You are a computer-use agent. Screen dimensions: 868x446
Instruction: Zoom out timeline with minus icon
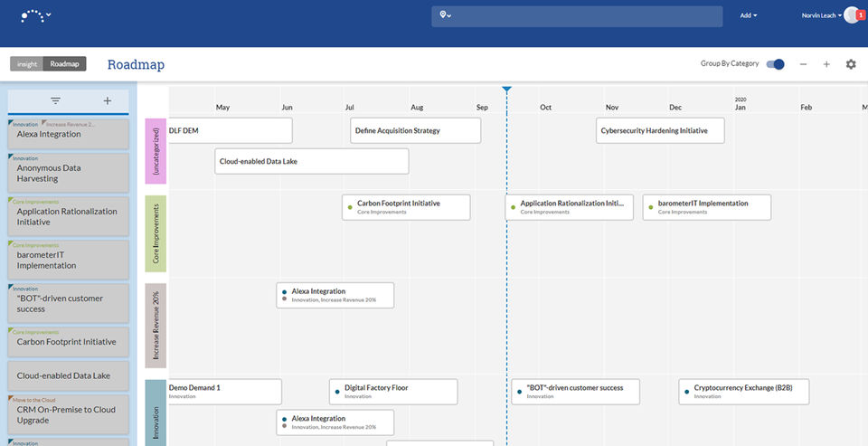pyautogui.click(x=803, y=64)
